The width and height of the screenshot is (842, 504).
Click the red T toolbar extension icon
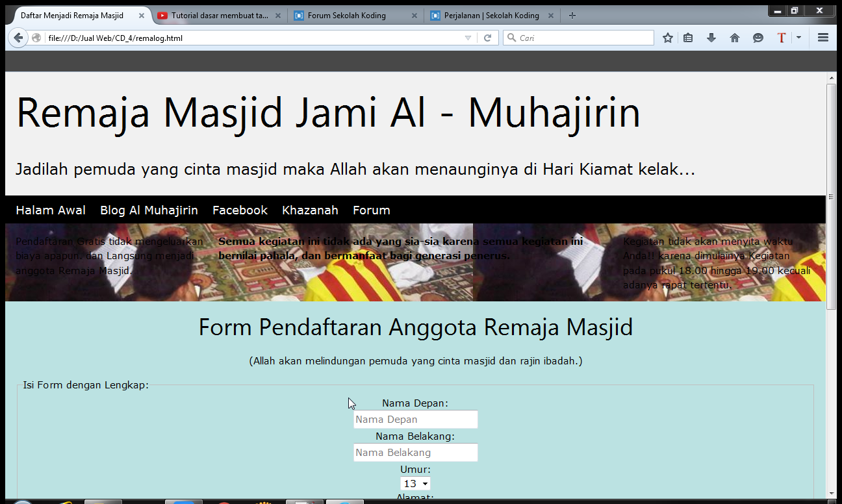pyautogui.click(x=782, y=38)
